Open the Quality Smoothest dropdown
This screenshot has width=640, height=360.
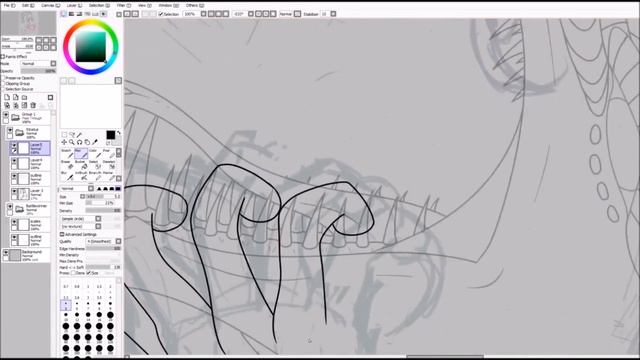[x=104, y=241]
